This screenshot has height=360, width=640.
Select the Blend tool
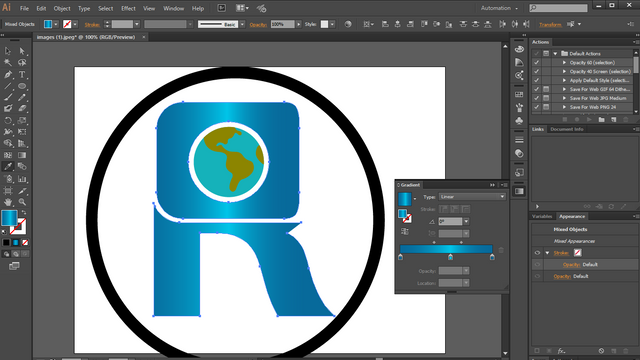tap(22, 167)
